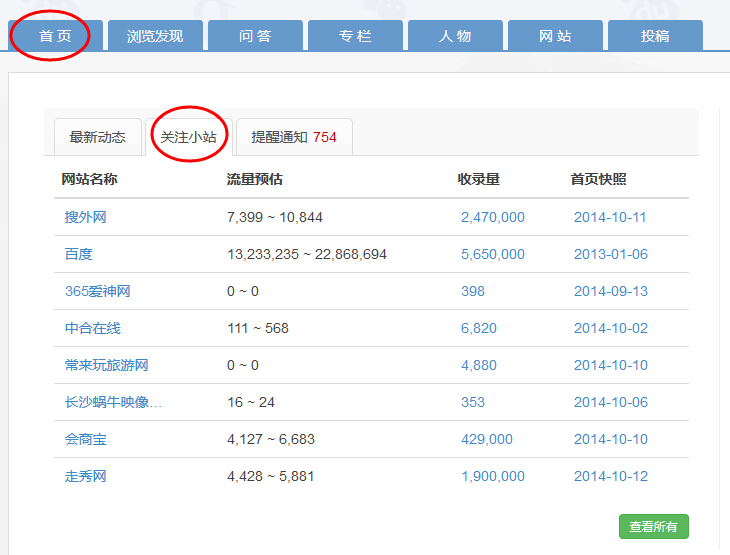Screen dimensions: 730x555
Task: Open 会商宝 snapshot date 2014-10-10
Action: (x=611, y=439)
